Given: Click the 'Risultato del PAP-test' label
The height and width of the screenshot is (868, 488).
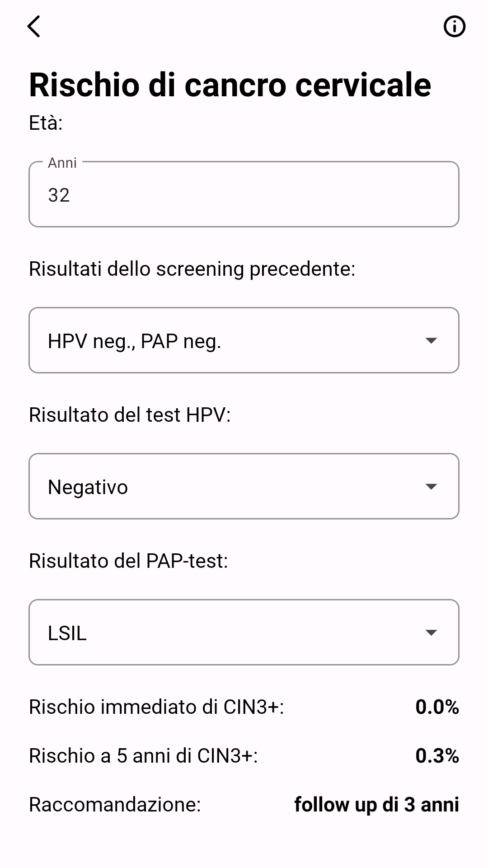Looking at the screenshot, I should (128, 561).
